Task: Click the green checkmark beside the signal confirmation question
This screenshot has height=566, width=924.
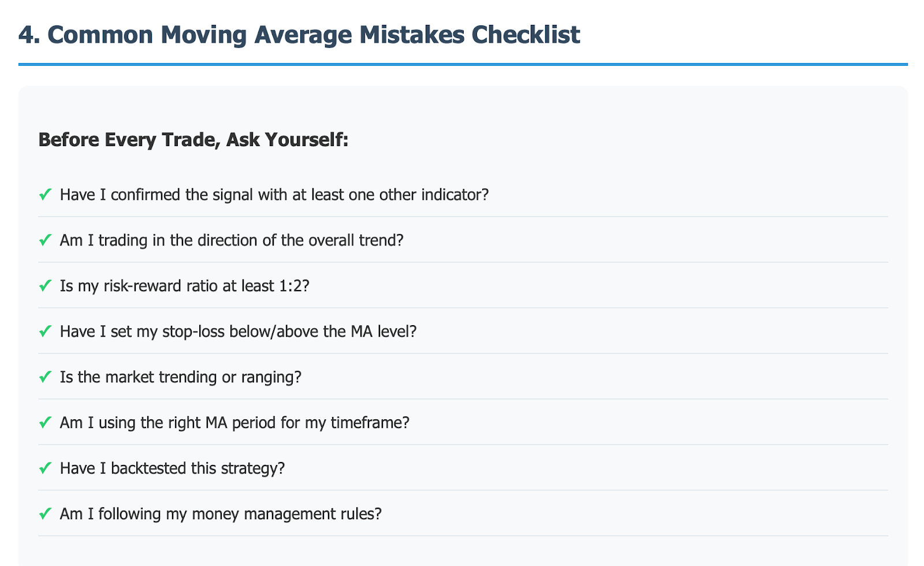Action: (46, 195)
